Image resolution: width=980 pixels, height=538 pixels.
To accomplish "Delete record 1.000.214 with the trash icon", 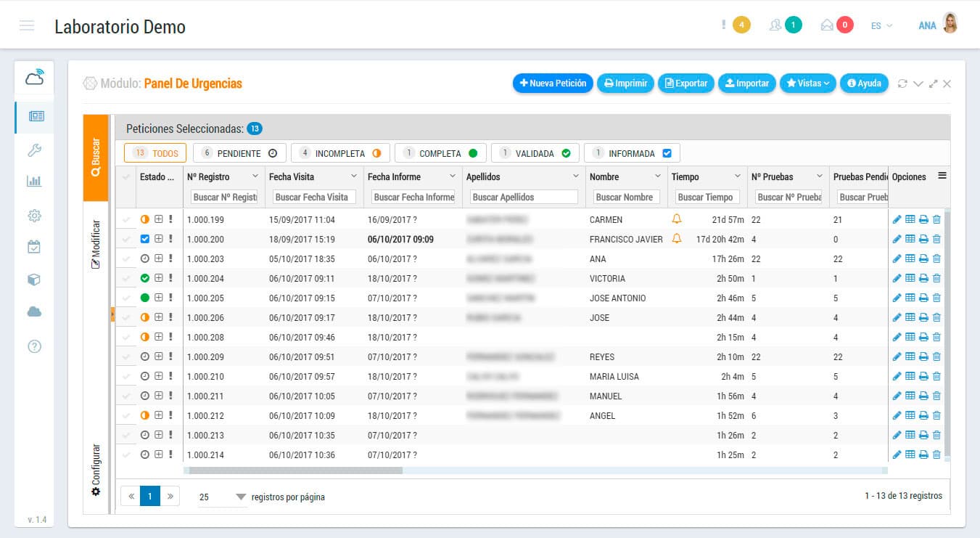I will click(x=936, y=455).
